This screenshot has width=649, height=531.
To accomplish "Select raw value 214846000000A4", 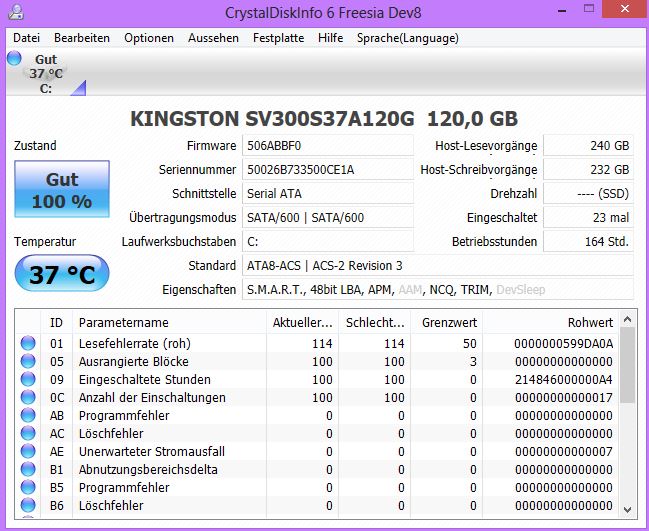I will point(563,380).
